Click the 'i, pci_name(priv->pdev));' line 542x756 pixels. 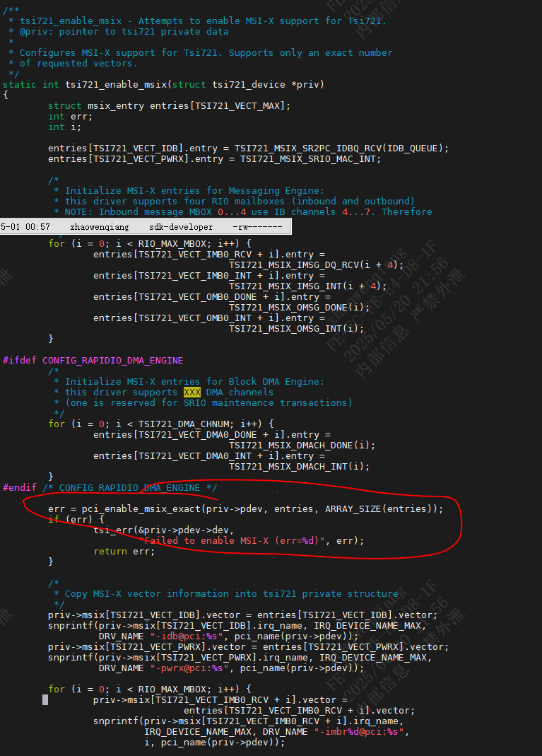coord(214,742)
